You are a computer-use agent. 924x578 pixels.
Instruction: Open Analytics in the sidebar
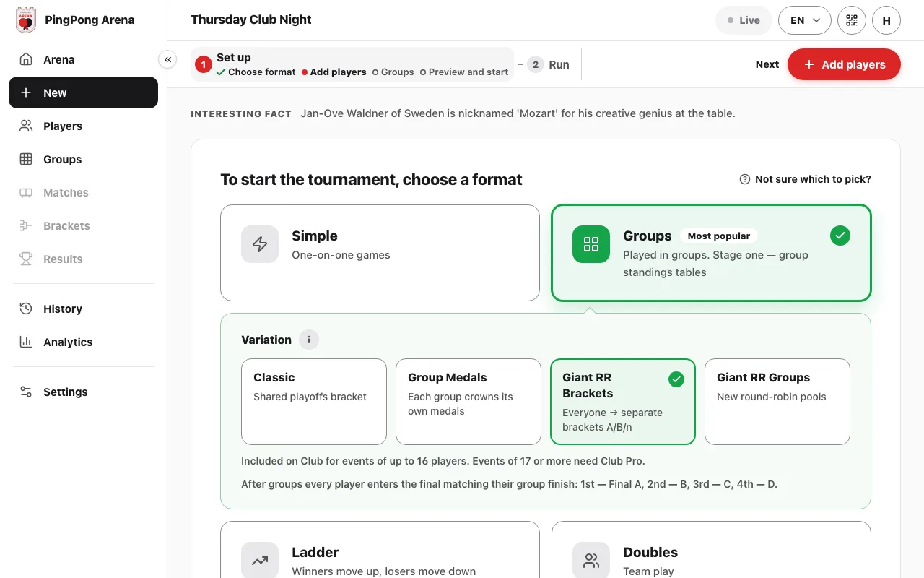point(83,342)
